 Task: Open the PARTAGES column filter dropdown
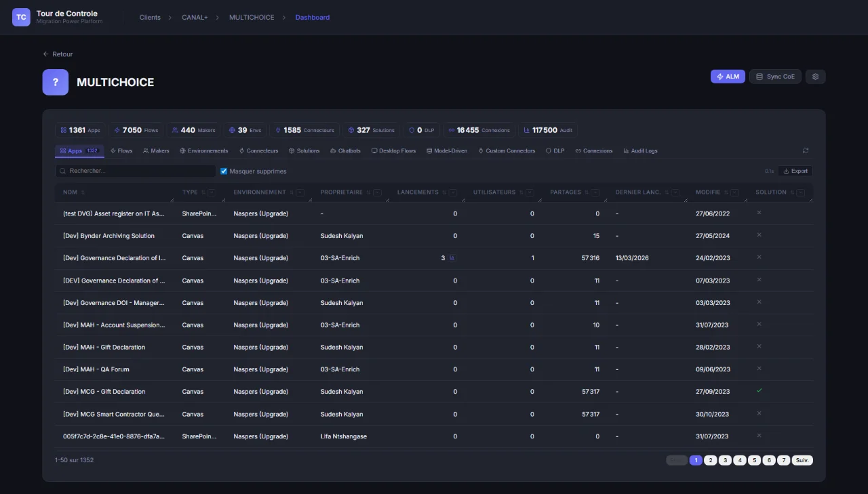595,192
